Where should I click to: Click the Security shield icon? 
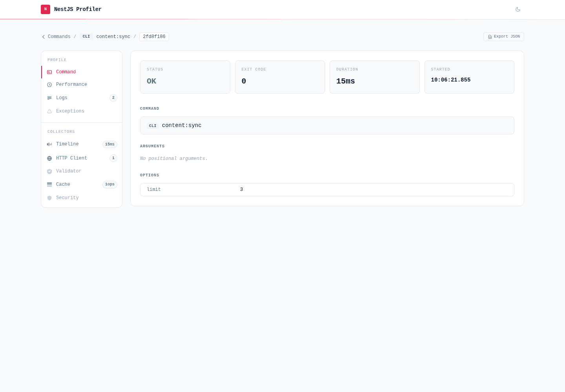(x=49, y=198)
